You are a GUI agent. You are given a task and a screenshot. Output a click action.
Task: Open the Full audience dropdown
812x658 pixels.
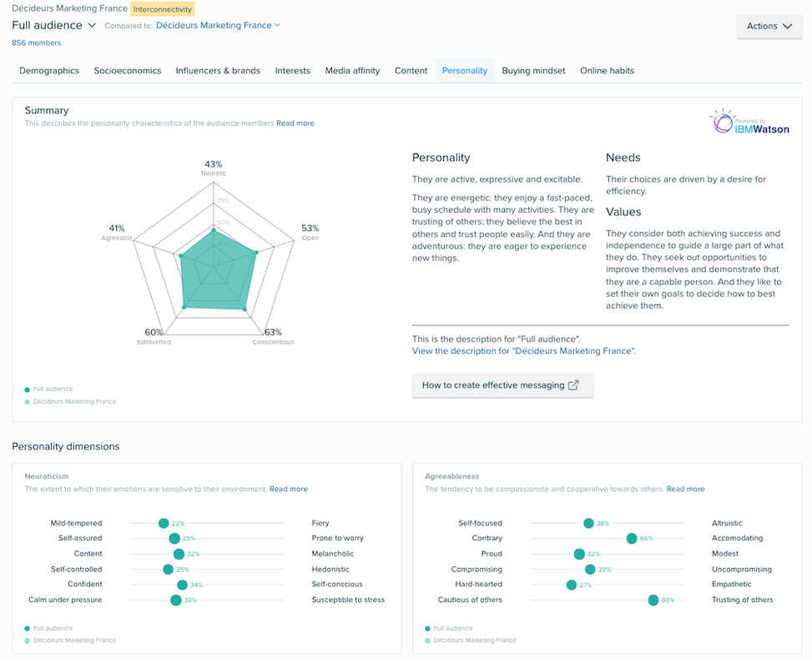[x=54, y=25]
